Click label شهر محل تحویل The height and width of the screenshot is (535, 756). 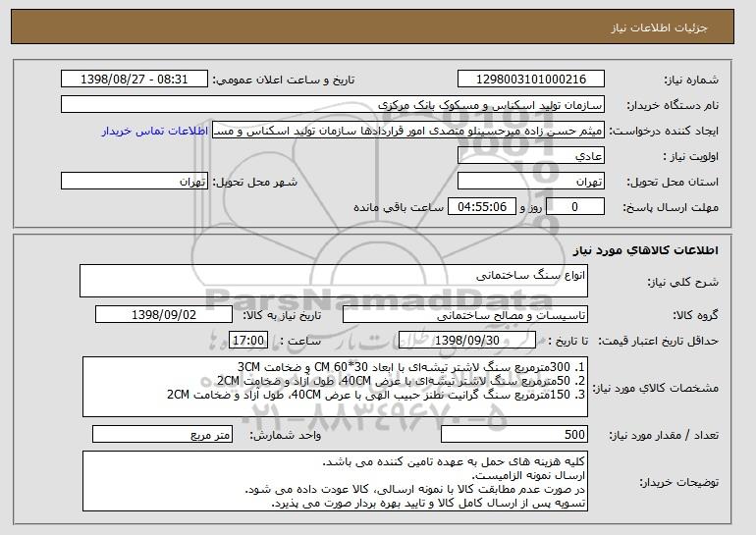click(x=255, y=182)
